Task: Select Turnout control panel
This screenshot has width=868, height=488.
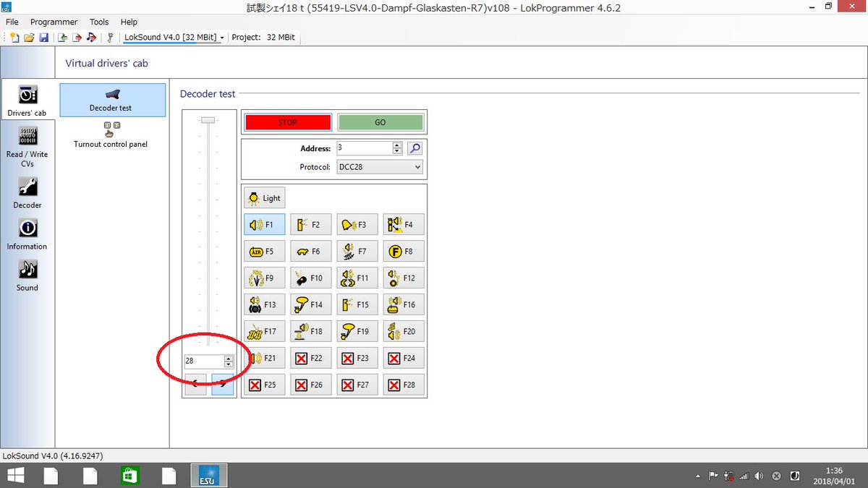Action: (x=111, y=134)
